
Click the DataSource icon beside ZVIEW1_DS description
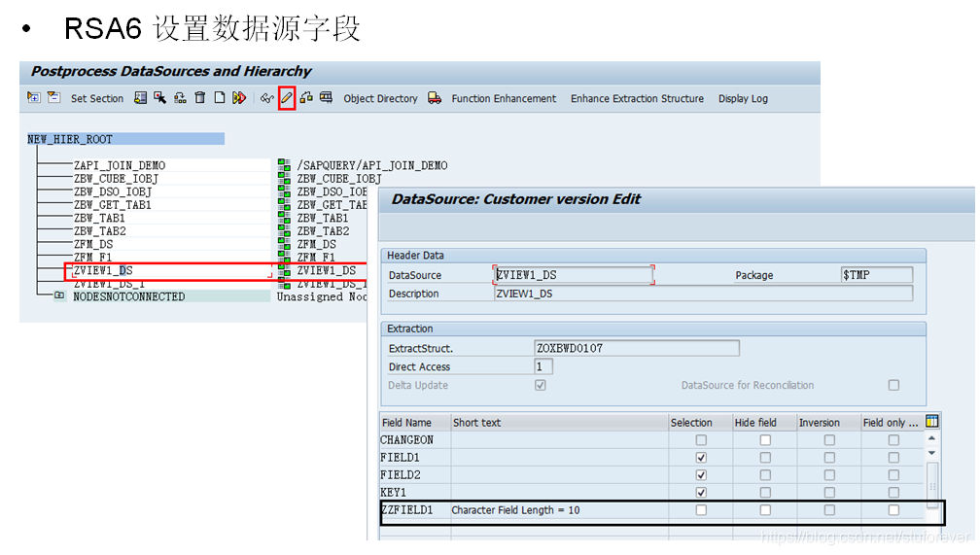(x=284, y=270)
